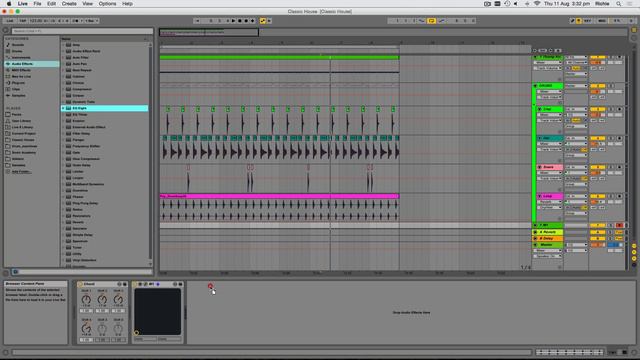Toggle the metronome button
Viewport: 640px width, 360px height.
tap(76, 21)
